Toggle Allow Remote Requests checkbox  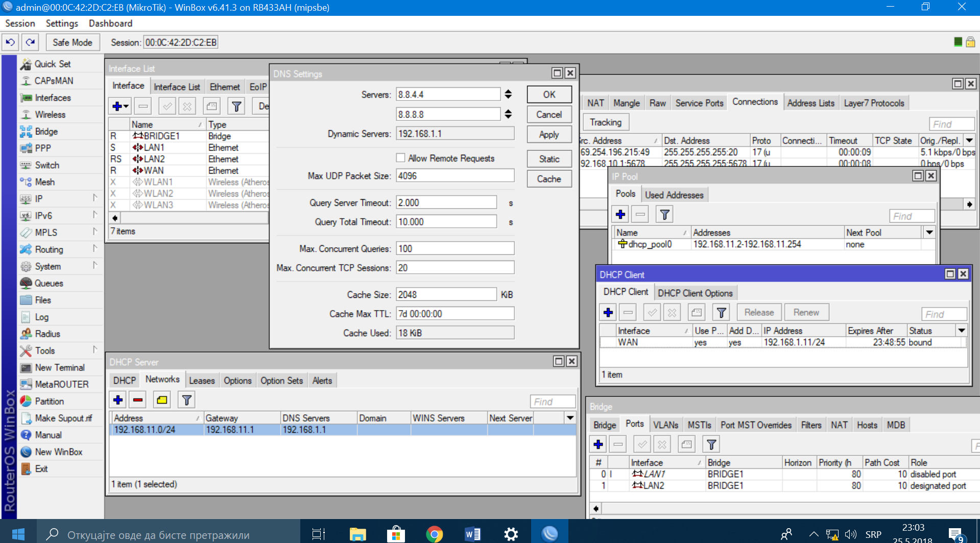pos(401,158)
